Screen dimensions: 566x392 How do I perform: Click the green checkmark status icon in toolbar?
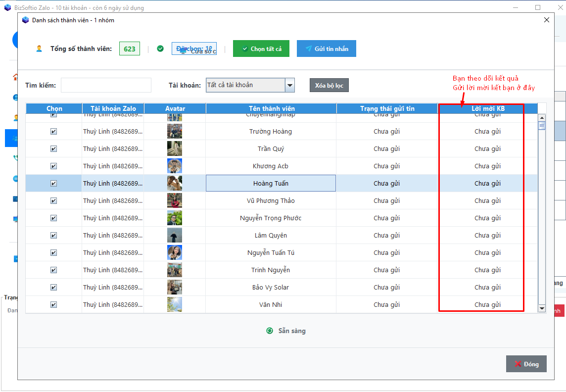(x=160, y=49)
